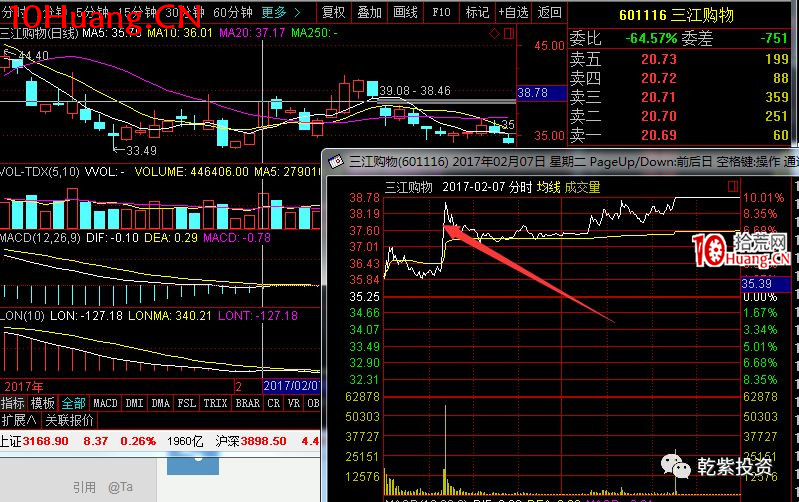Open the 关联报价 tab

(69, 420)
